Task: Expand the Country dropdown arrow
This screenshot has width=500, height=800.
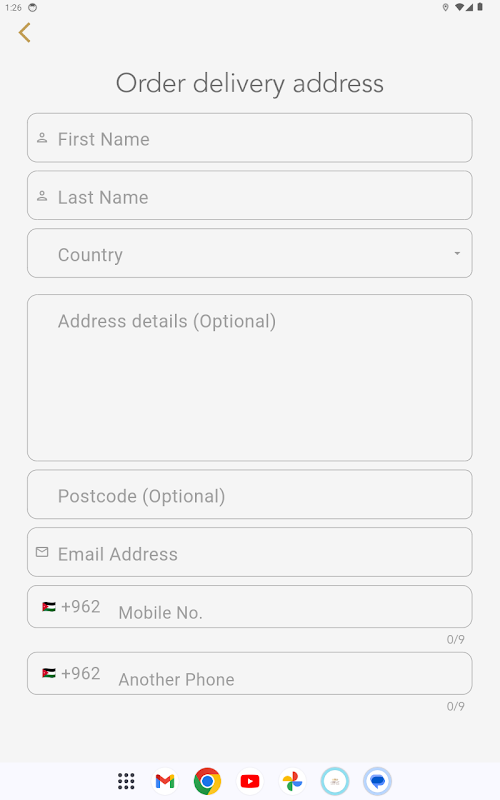Action: click(x=457, y=253)
